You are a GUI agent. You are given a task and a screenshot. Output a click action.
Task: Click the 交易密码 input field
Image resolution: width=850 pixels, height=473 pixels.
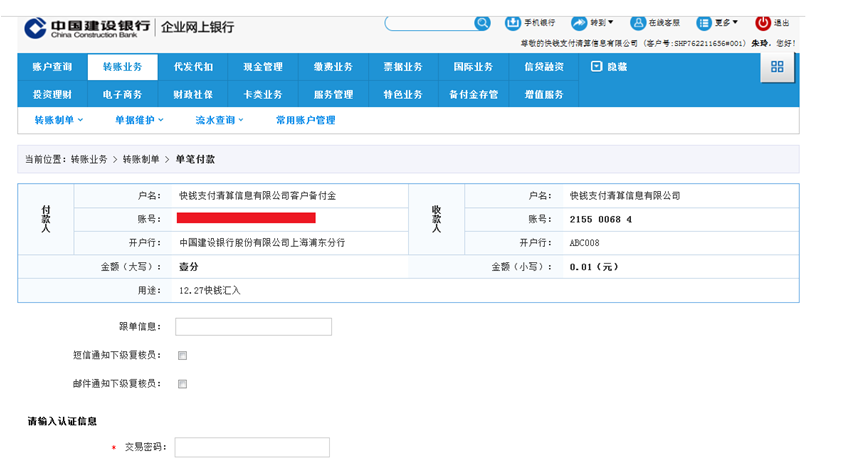pyautogui.click(x=252, y=447)
